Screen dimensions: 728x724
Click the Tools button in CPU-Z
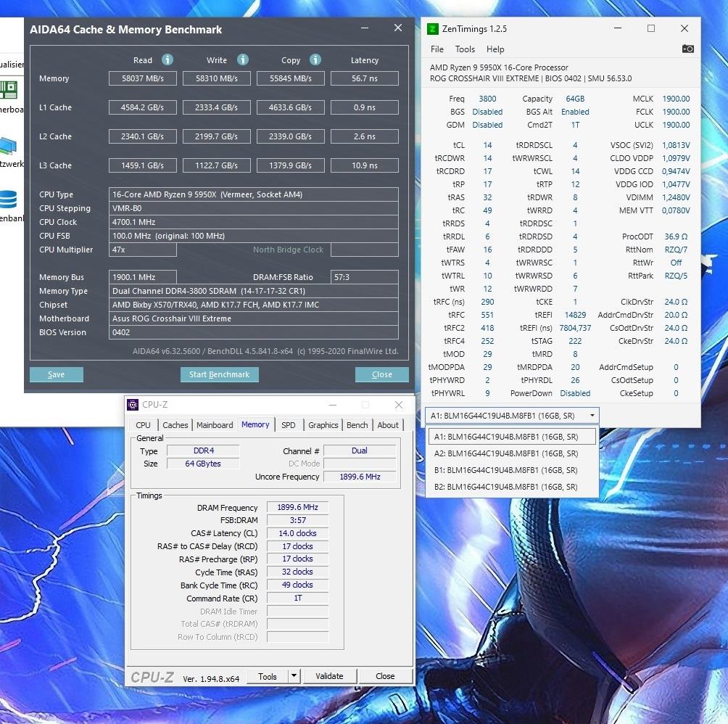(267, 676)
